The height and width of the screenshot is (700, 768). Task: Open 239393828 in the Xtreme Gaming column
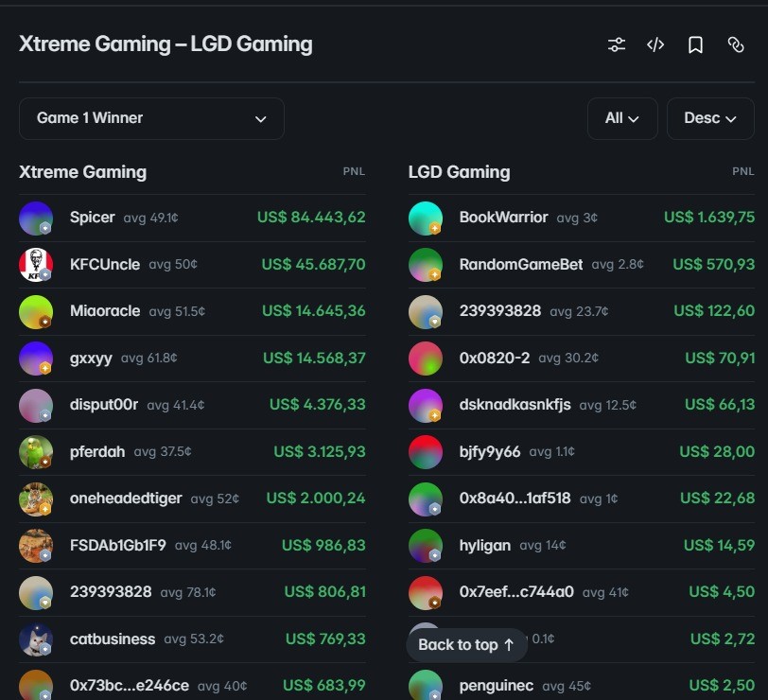click(x=111, y=592)
